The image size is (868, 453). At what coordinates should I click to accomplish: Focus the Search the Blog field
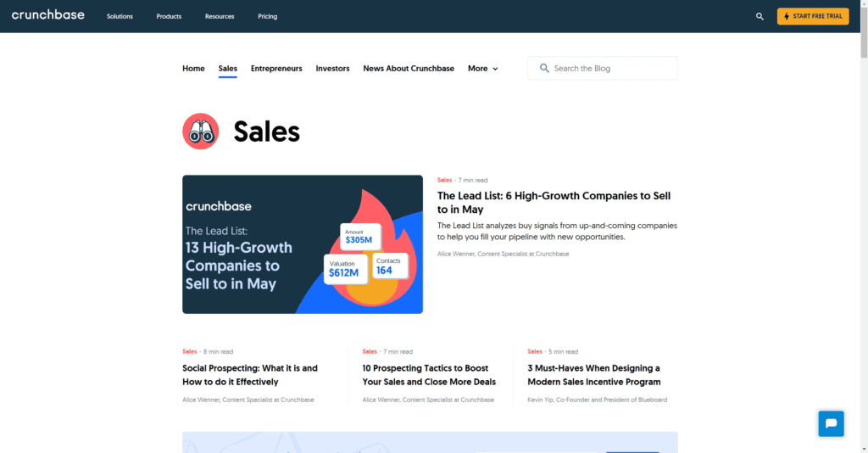pyautogui.click(x=603, y=68)
